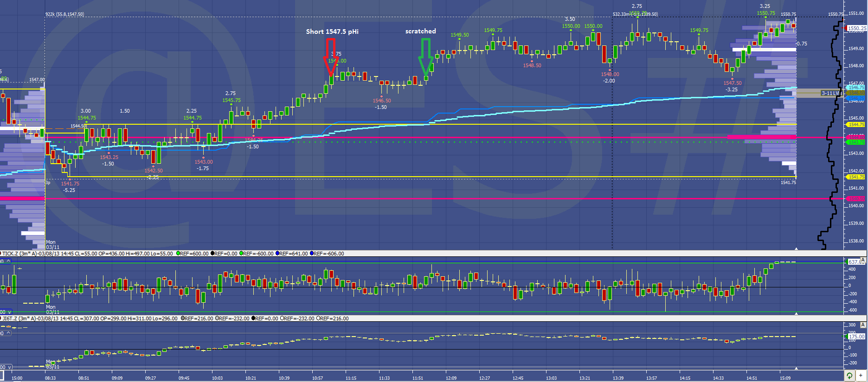Click the TICK.Z (3m* A) pane title
The height and width of the screenshot is (382, 868).
(x=19, y=254)
